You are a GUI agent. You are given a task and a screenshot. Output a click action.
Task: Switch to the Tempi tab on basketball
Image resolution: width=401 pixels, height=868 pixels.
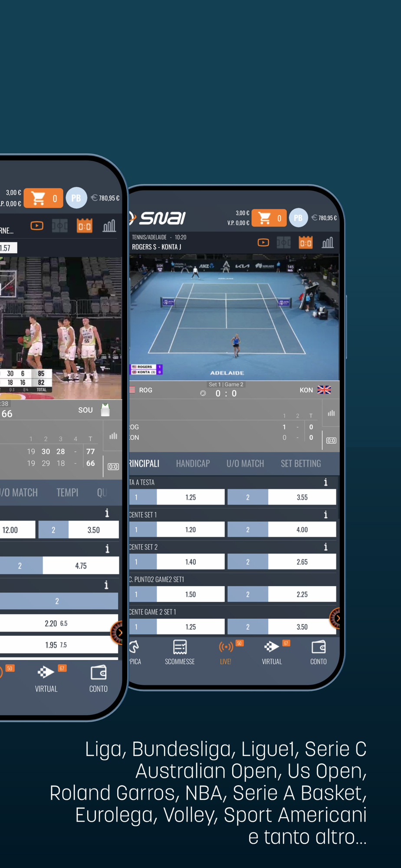click(x=67, y=493)
